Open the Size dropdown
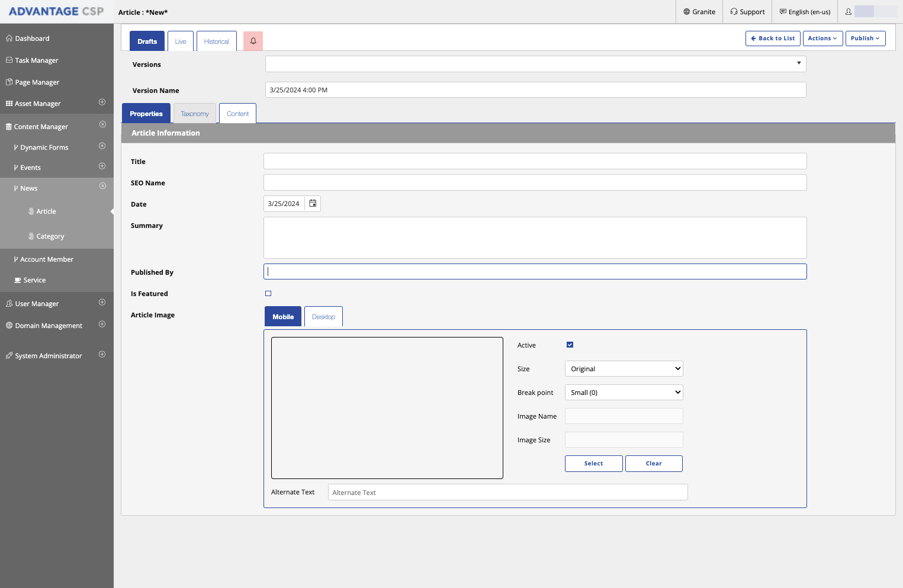This screenshot has height=588, width=903. point(624,369)
